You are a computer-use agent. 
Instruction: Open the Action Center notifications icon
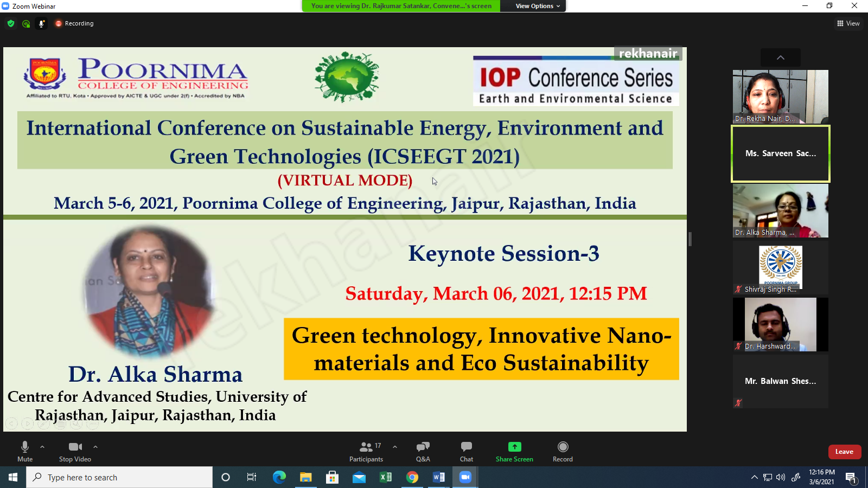(x=851, y=477)
